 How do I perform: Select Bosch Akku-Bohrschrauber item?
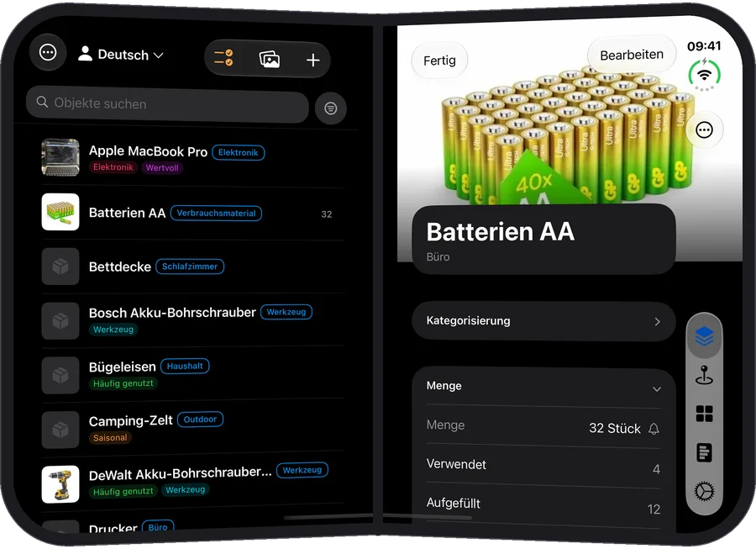pos(193,319)
